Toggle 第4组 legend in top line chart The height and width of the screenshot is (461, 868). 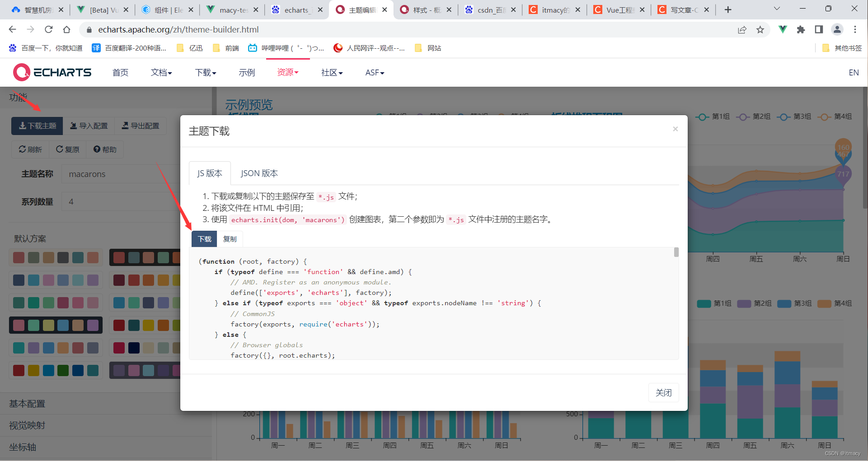[x=834, y=116]
